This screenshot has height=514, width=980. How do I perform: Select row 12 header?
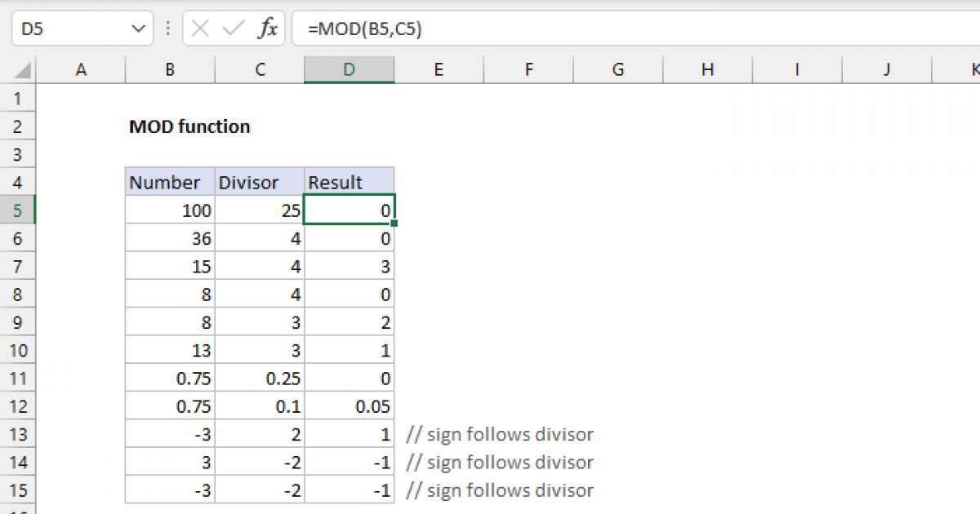pyautogui.click(x=18, y=405)
